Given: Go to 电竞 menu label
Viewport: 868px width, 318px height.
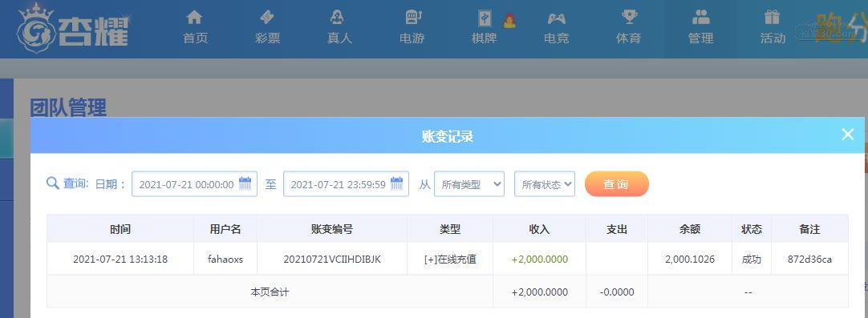Looking at the screenshot, I should pos(557,38).
